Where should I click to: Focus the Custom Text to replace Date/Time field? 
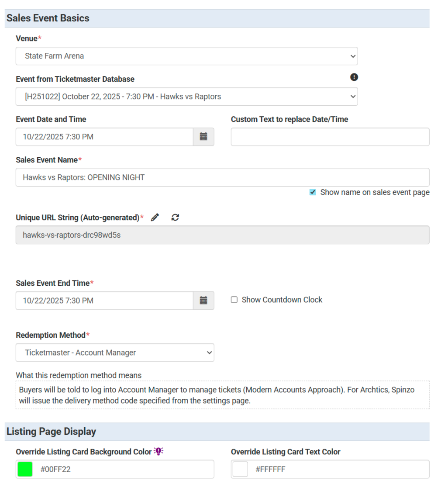tap(330, 137)
